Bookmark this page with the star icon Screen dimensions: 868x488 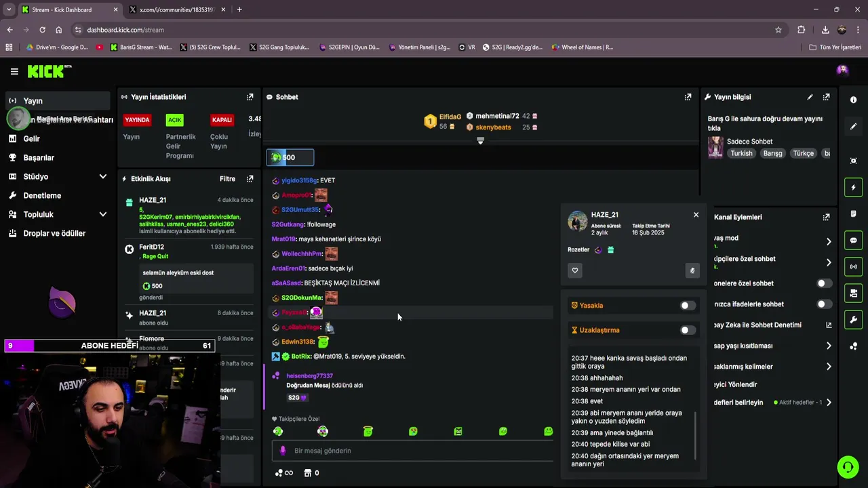778,30
